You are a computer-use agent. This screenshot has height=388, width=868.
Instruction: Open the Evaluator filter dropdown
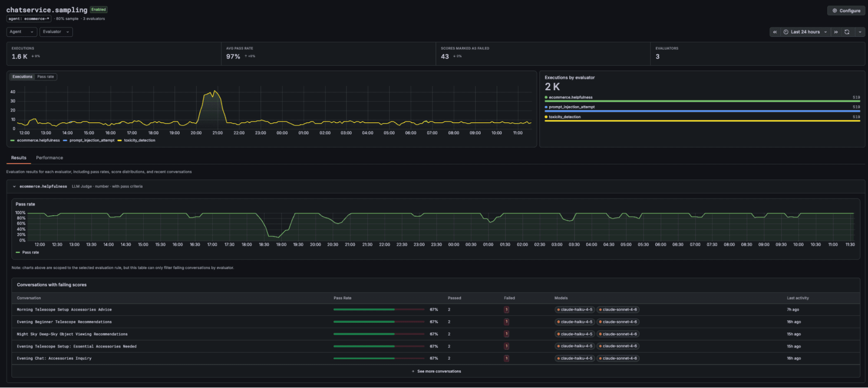(x=56, y=32)
